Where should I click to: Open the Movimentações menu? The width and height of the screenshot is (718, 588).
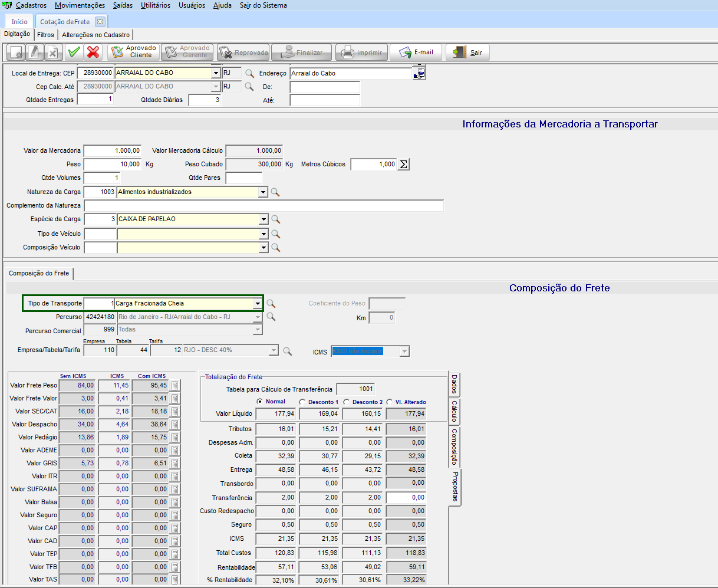(80, 5)
